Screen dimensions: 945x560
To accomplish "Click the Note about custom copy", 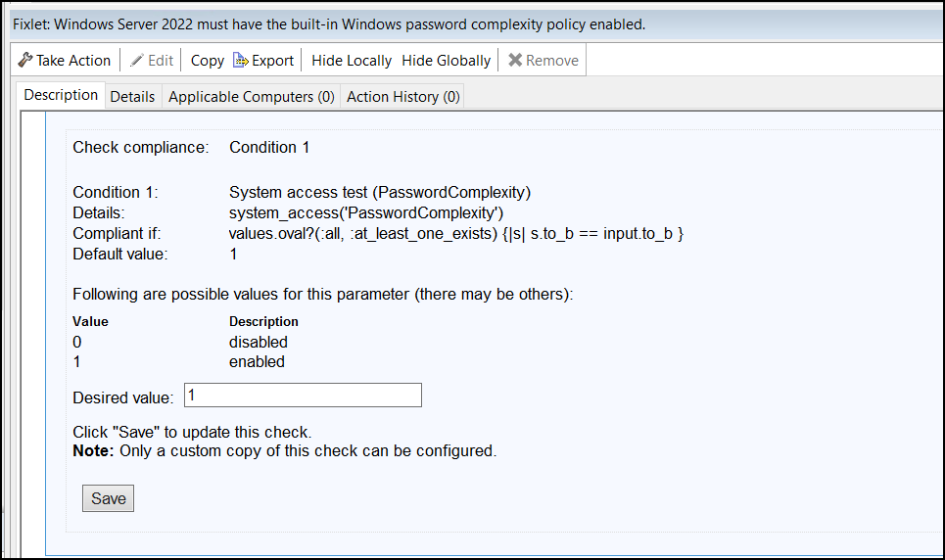I will [284, 451].
